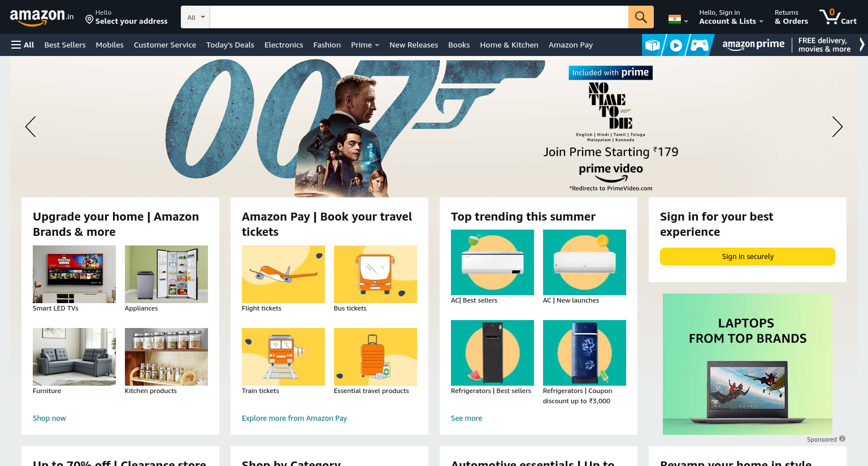Click the game controller icon
Image resolution: width=868 pixels, height=466 pixels.
pyautogui.click(x=699, y=45)
